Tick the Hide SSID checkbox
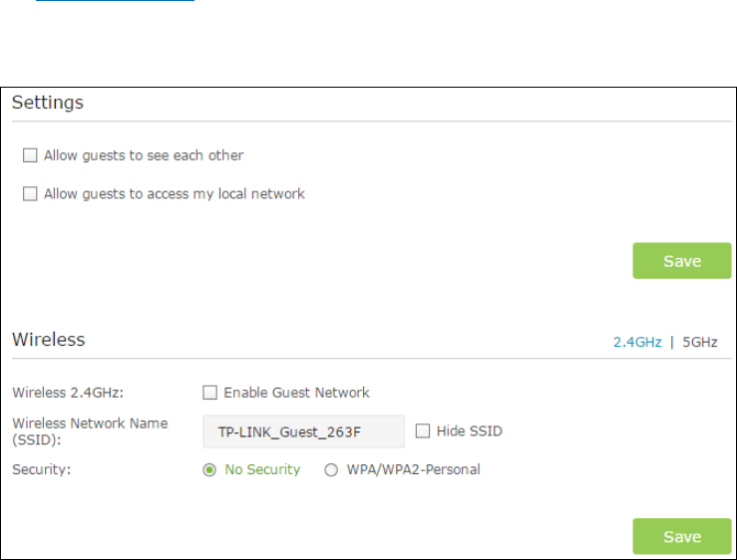The width and height of the screenshot is (737, 560). coord(423,430)
